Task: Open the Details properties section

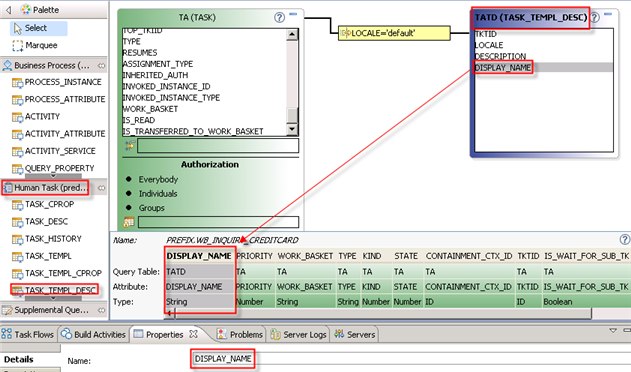Action: (x=19, y=360)
